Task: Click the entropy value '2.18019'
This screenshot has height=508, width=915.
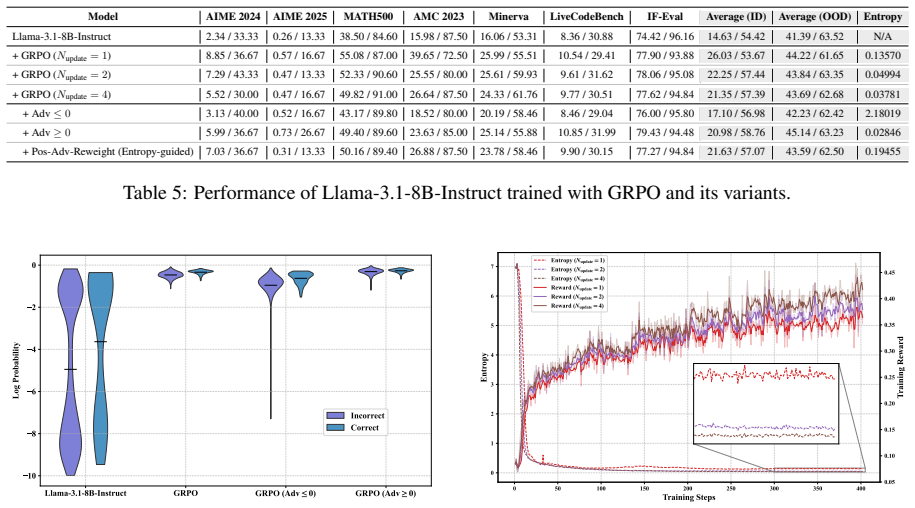Action: (882, 113)
